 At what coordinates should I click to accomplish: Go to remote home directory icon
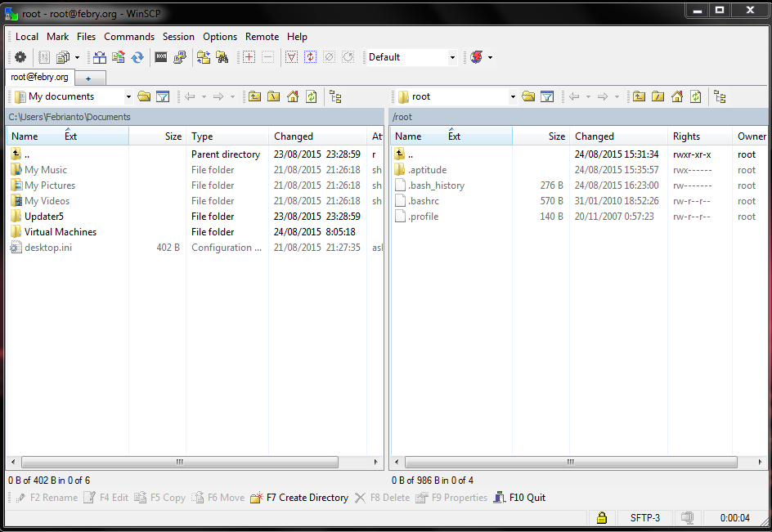coord(677,96)
